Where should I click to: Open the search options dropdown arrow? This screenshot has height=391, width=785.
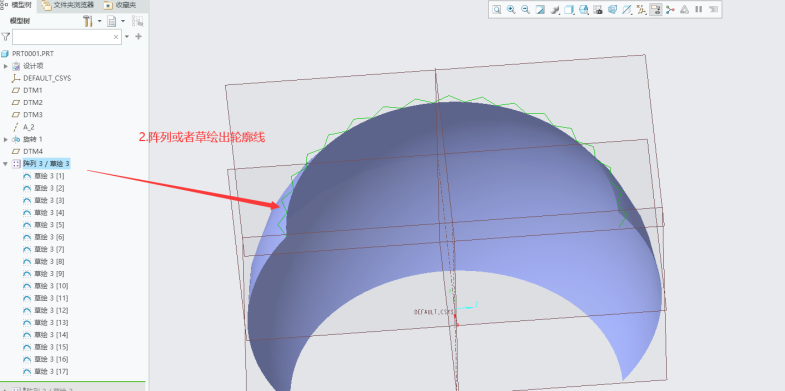point(127,37)
